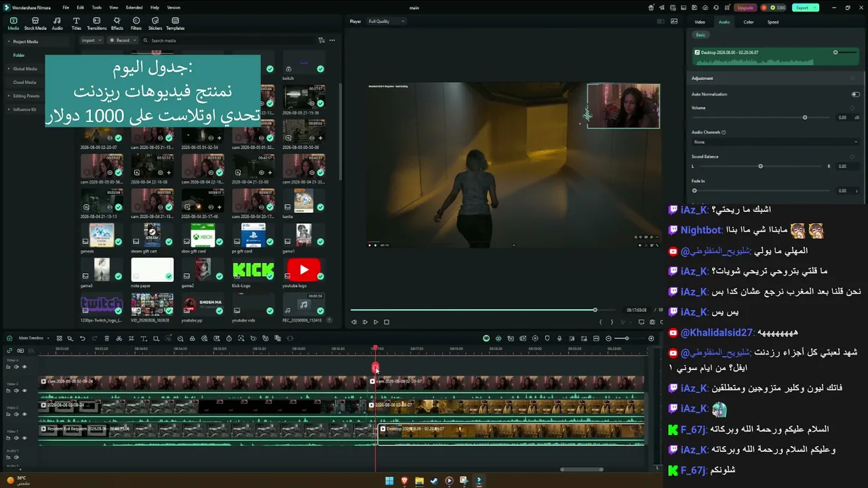The image size is (868, 488).
Task: Open the Audio library panel
Action: pyautogui.click(x=57, y=24)
